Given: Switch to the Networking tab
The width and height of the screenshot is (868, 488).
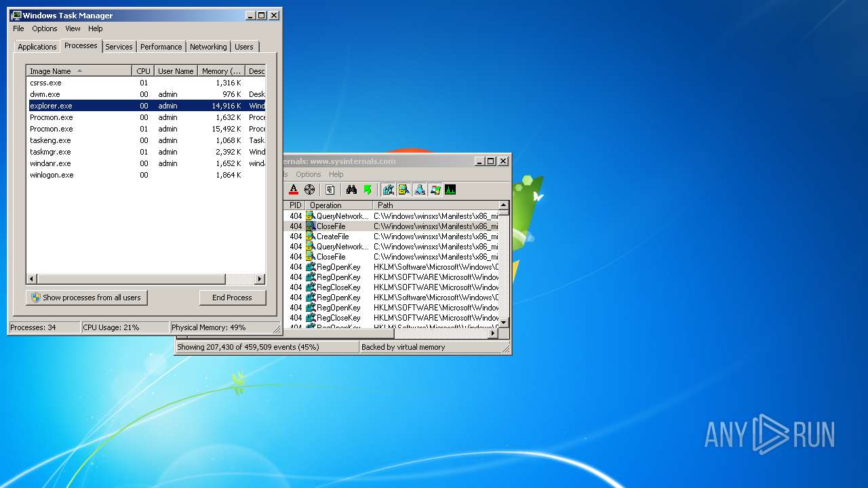Looking at the screenshot, I should pyautogui.click(x=208, y=47).
